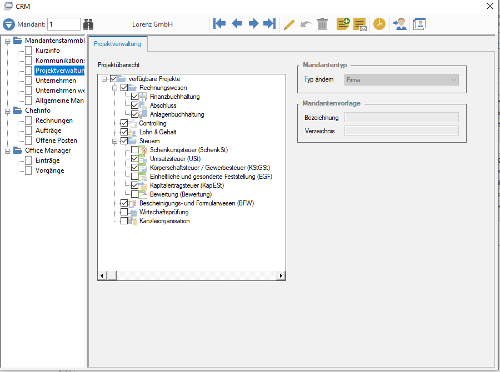500x372 pixels.
Task: Click the binoculars search icon
Action: point(88,24)
